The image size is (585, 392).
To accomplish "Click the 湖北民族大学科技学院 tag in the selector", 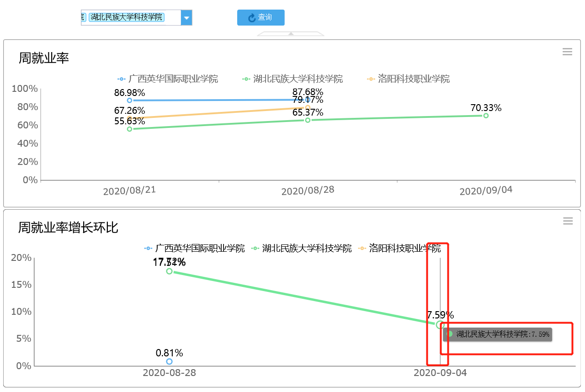I will [127, 17].
